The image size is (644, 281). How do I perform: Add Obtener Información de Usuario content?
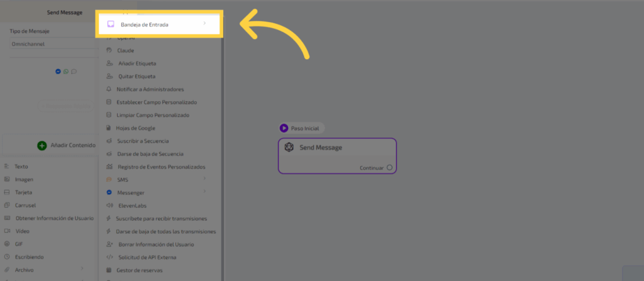(x=54, y=218)
